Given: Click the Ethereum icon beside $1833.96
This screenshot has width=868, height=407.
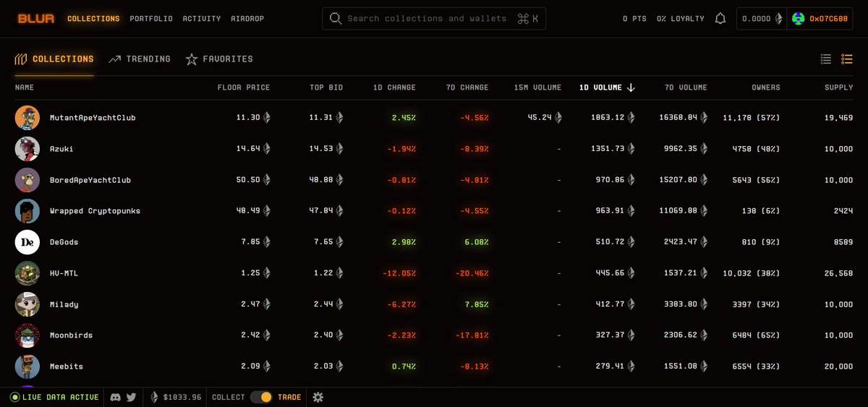Looking at the screenshot, I should 154,397.
